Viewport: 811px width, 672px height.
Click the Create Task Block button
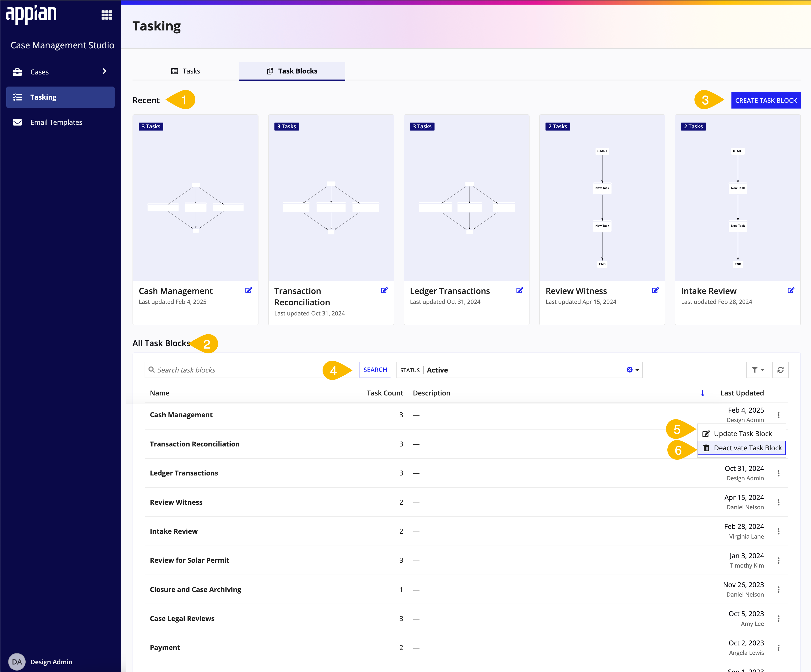coord(766,100)
